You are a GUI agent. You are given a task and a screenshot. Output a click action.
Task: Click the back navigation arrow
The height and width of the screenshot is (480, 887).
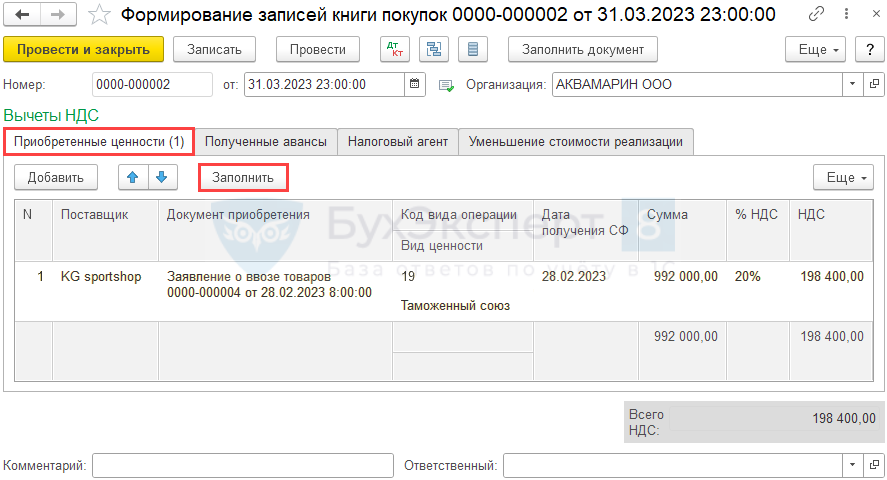pyautogui.click(x=22, y=14)
